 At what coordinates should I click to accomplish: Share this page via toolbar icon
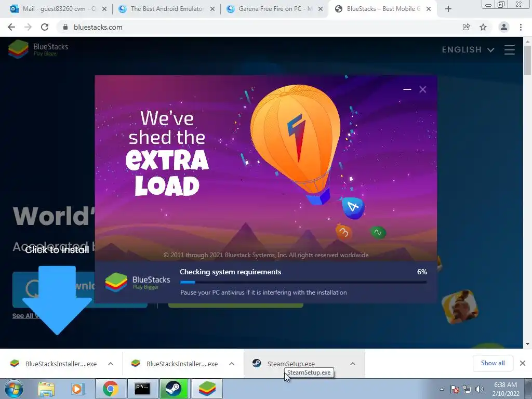[466, 27]
